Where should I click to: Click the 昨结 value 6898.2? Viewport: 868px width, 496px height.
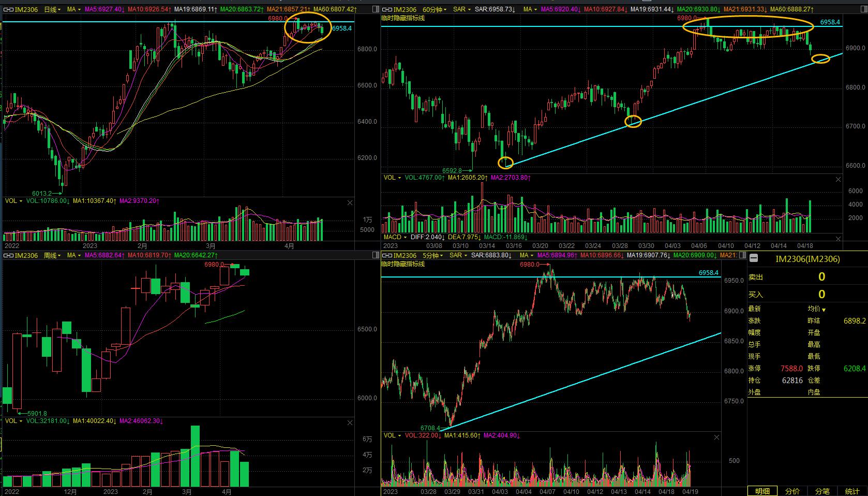tap(854, 321)
